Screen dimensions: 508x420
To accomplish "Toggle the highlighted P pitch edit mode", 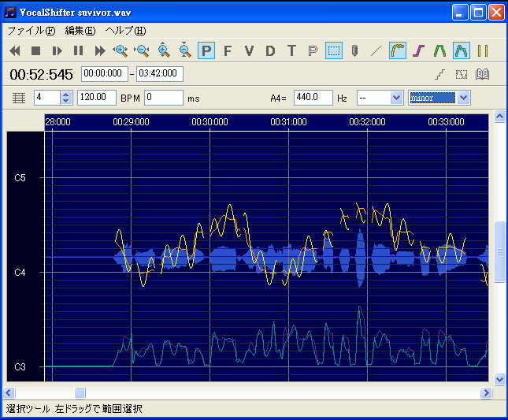I will 206,50.
